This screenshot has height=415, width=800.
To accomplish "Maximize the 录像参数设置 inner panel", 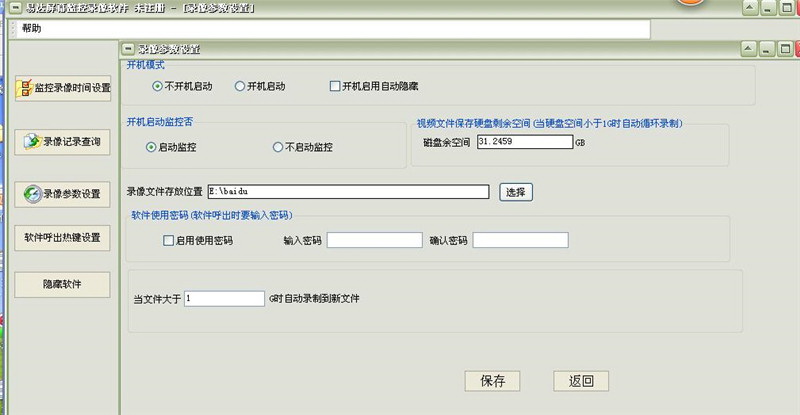I will pyautogui.click(x=785, y=49).
